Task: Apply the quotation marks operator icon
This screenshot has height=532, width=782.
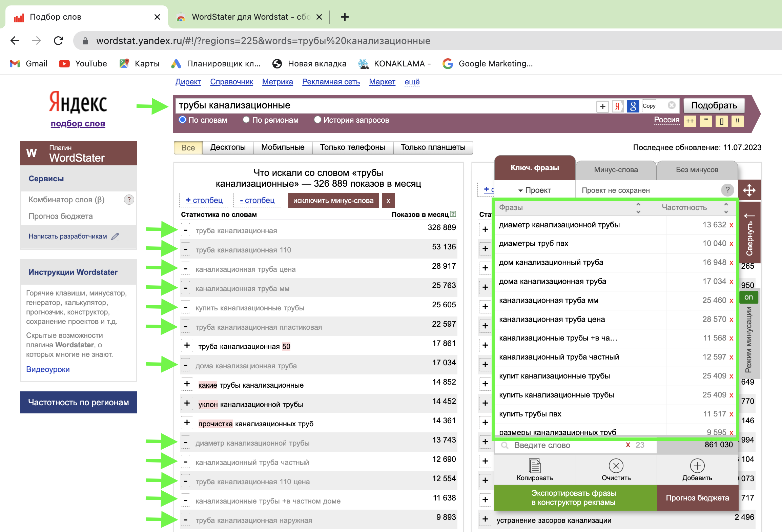Action: (x=706, y=121)
